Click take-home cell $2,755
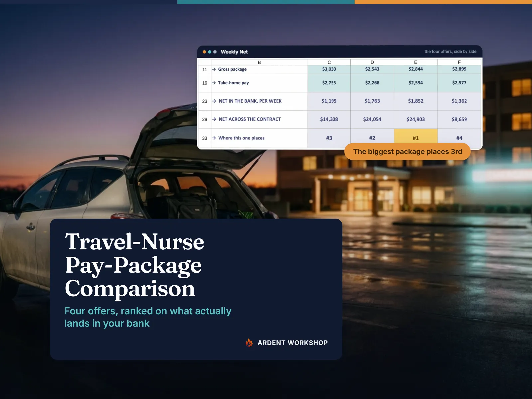The width and height of the screenshot is (532, 399). [x=329, y=83]
